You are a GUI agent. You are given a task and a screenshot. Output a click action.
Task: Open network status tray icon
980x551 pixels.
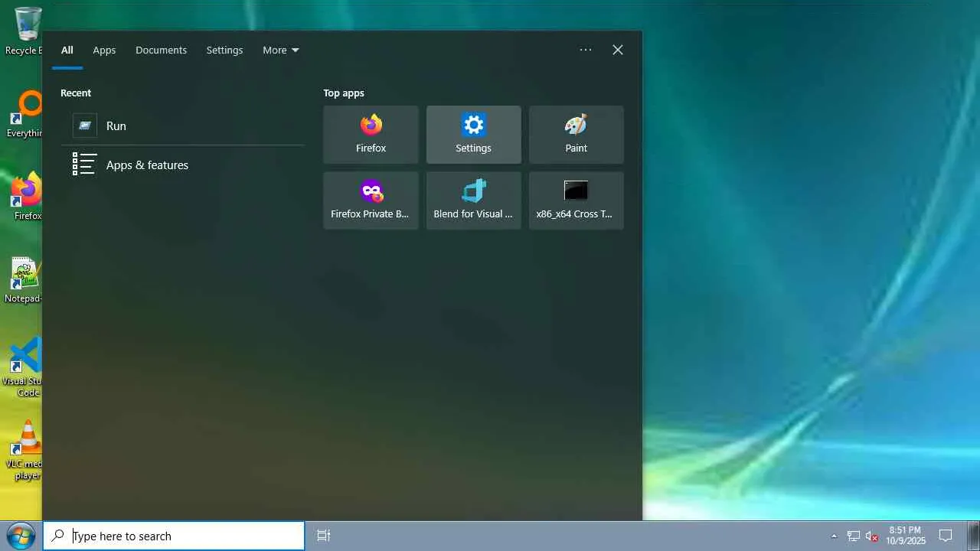853,536
